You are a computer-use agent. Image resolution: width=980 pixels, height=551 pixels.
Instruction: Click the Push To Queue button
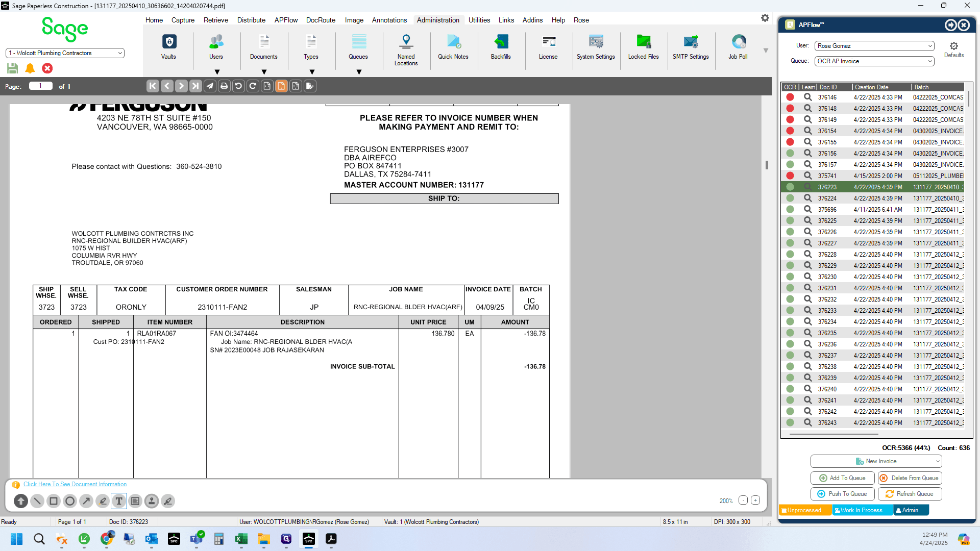pos(843,494)
